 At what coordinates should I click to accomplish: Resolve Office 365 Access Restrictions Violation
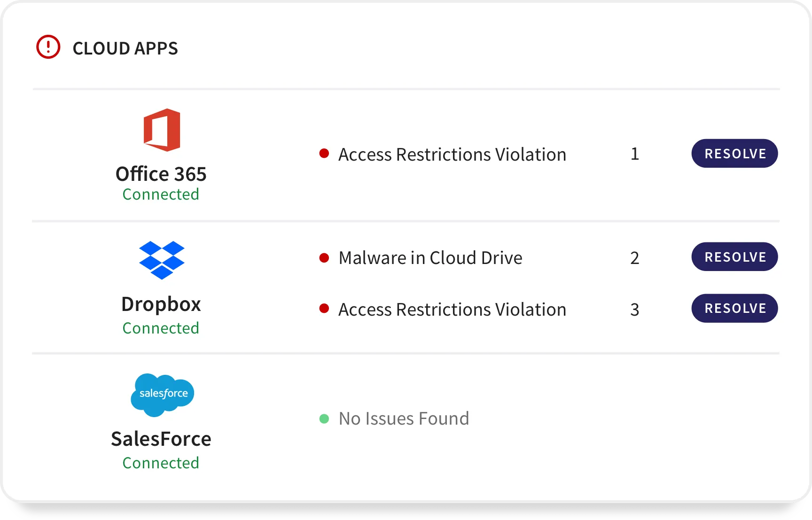tap(734, 153)
